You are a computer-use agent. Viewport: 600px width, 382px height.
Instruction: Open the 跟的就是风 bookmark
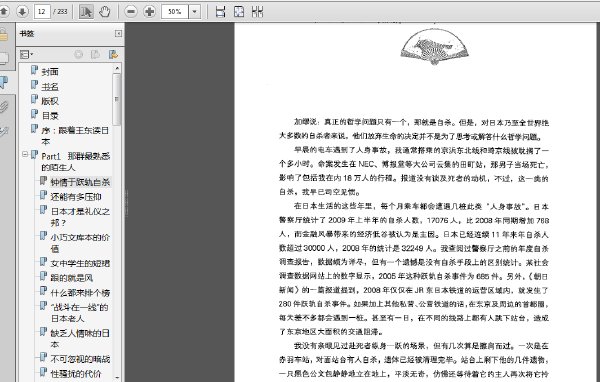click(x=72, y=278)
